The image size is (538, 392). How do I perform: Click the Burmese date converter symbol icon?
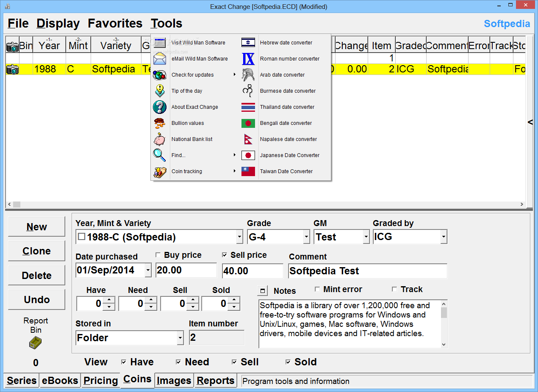[x=248, y=91]
